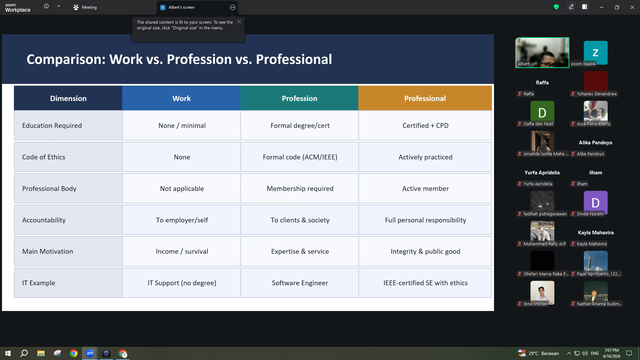The width and height of the screenshot is (640, 360).
Task: Select the fadillah putragunawan participant tile
Action: 542,203
